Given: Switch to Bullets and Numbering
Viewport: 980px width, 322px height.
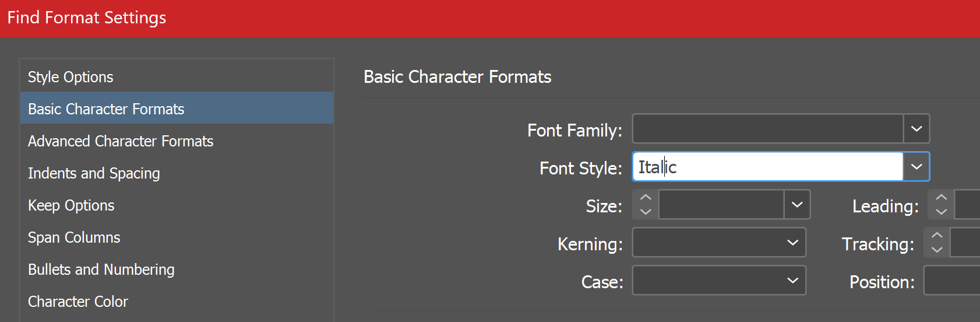Looking at the screenshot, I should (x=101, y=269).
